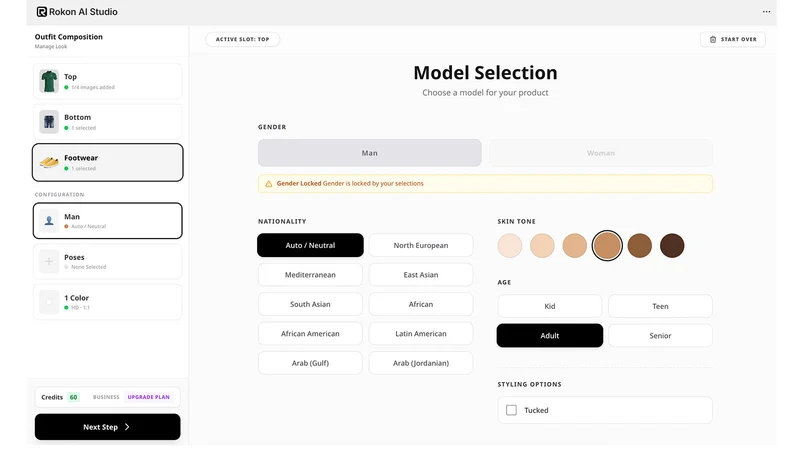Choose East Asian nationality
800x450 pixels.
421,275
